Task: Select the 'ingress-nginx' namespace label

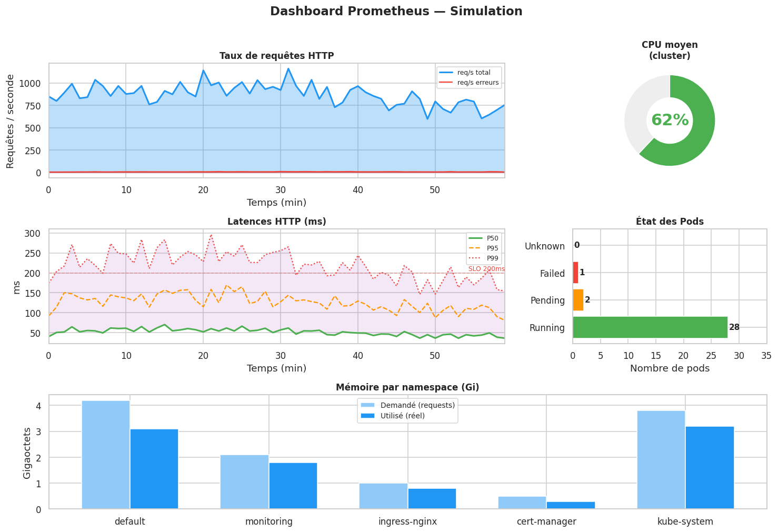Action: (407, 522)
